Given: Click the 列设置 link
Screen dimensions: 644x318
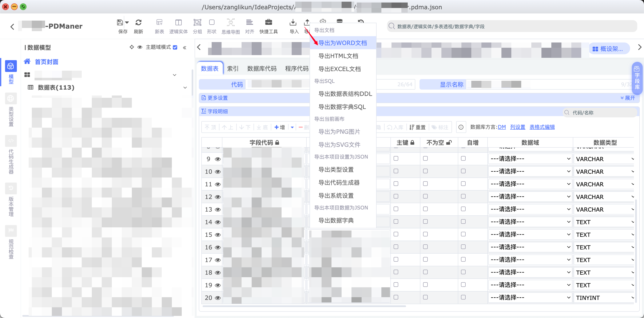Looking at the screenshot, I should click(x=517, y=127).
